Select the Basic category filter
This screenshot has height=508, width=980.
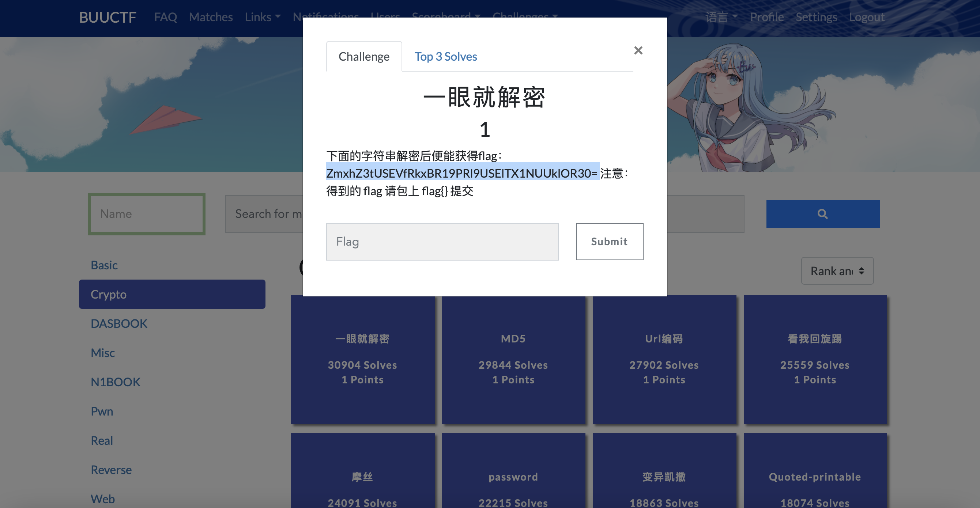[x=104, y=264]
